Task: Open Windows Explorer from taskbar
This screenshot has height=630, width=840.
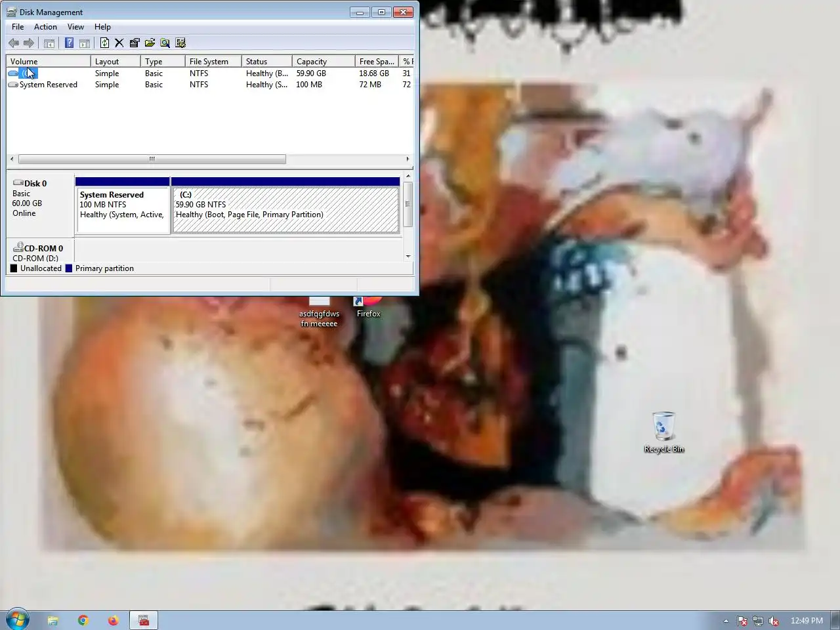Action: pos(52,620)
